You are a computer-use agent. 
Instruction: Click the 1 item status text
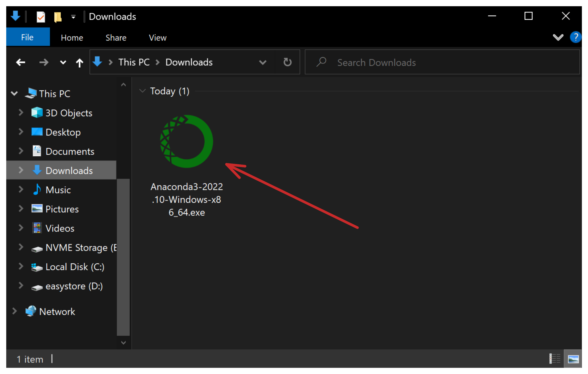(30, 359)
